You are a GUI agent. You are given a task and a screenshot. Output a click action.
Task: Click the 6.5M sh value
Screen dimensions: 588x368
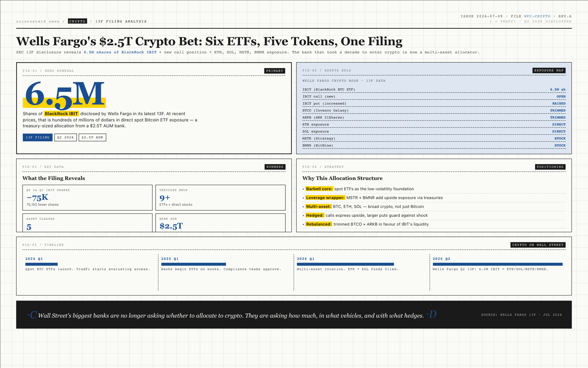click(x=557, y=89)
